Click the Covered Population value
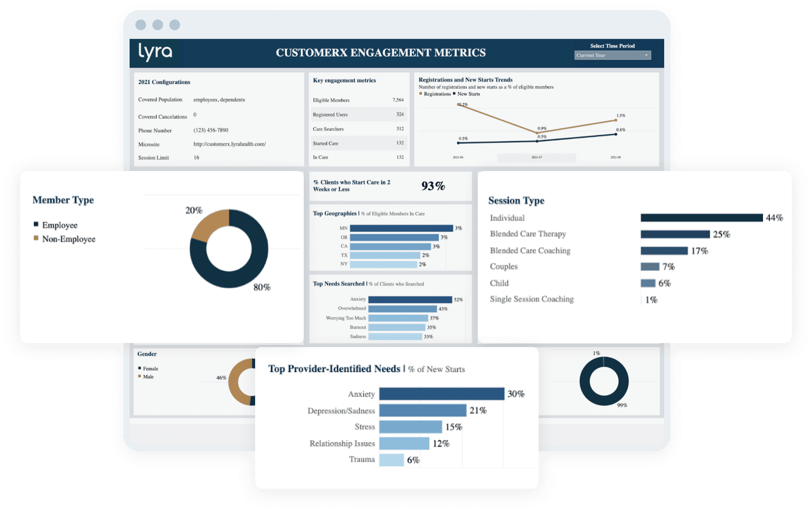This screenshot has height=511, width=812. [219, 100]
